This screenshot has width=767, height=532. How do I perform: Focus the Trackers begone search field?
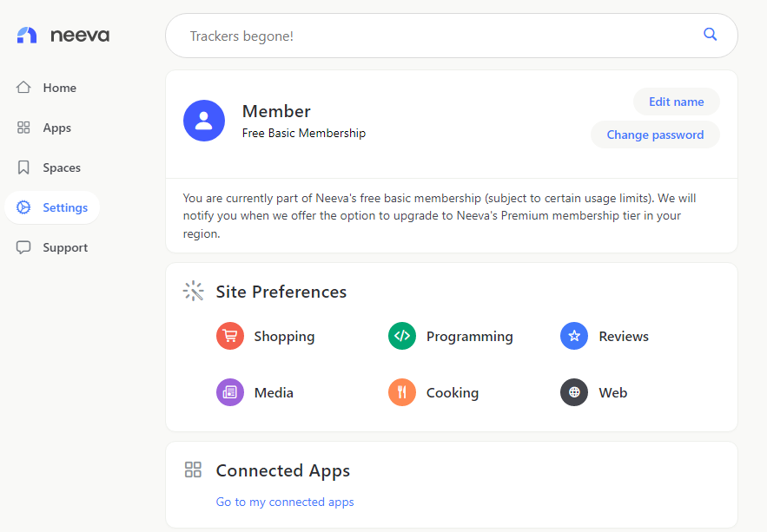452,36
